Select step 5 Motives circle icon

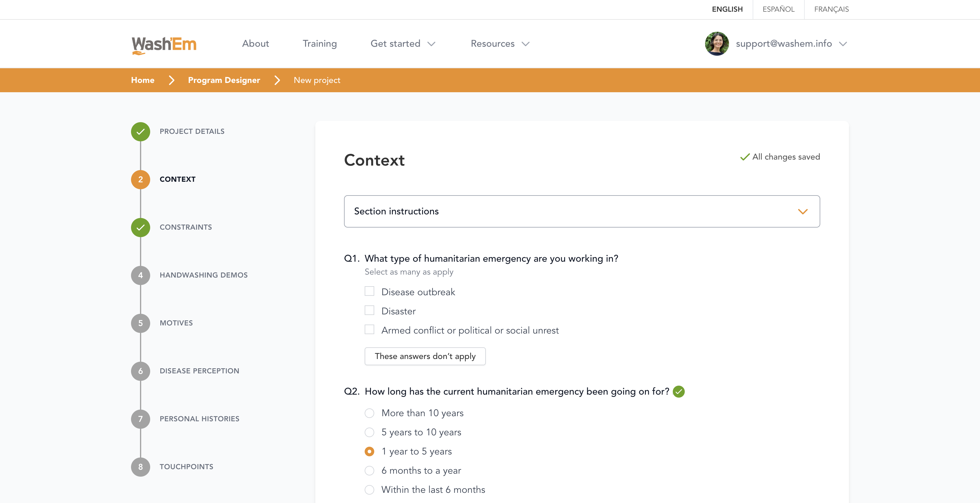coord(140,323)
